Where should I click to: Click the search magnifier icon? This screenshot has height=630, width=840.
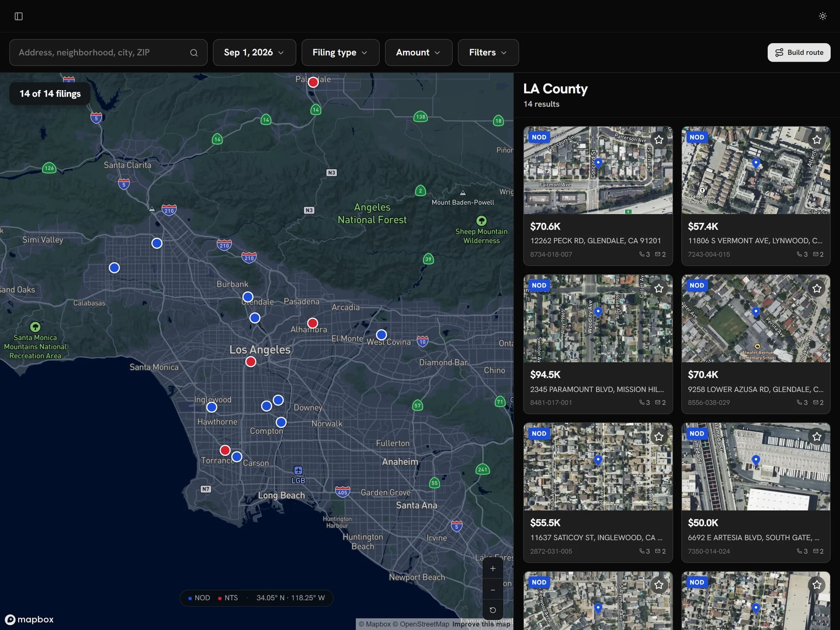pos(194,53)
